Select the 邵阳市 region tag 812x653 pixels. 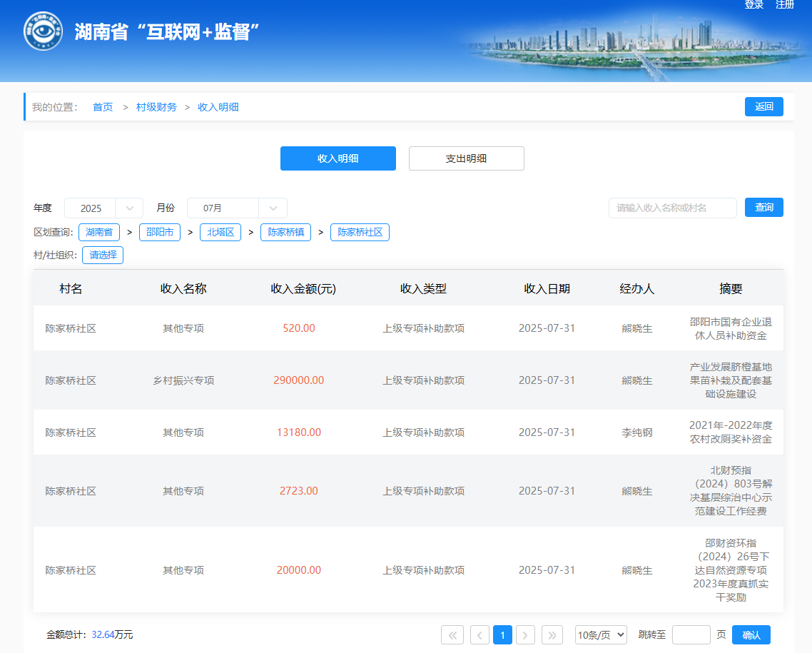click(x=160, y=233)
